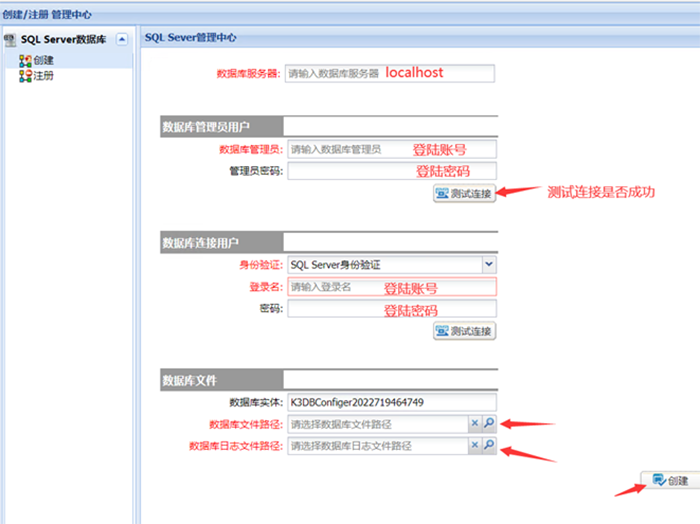
Task: Click the 数据库服务器 label
Action: [249, 74]
